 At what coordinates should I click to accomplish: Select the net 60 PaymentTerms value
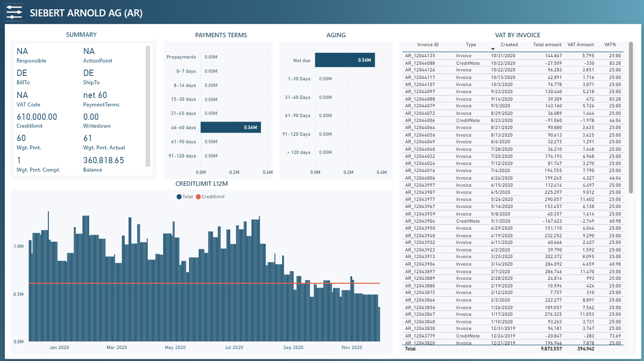(95, 95)
